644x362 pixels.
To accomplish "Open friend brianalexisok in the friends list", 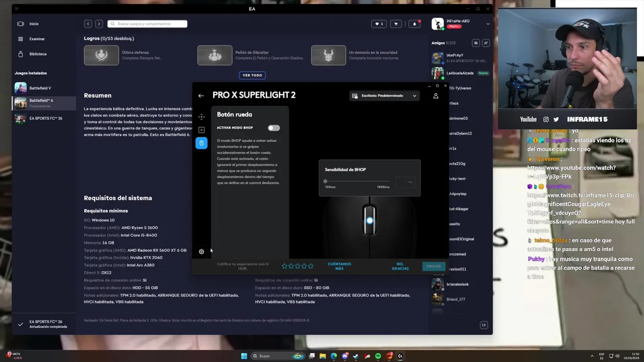I will 460,284.
